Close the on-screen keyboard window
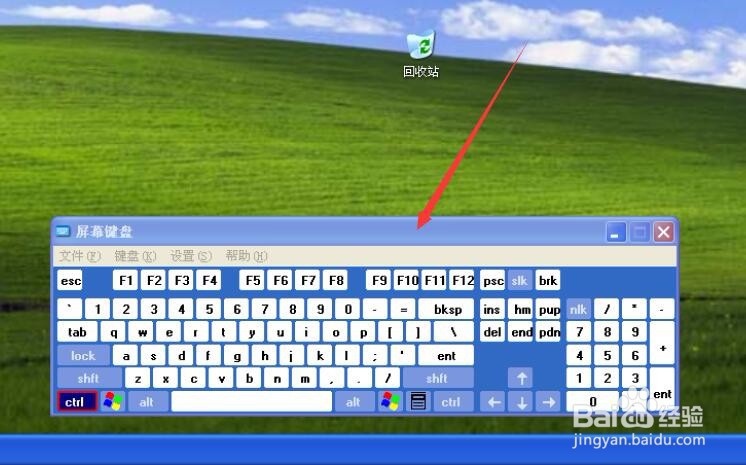This screenshot has height=465, width=746. pyautogui.click(x=664, y=233)
